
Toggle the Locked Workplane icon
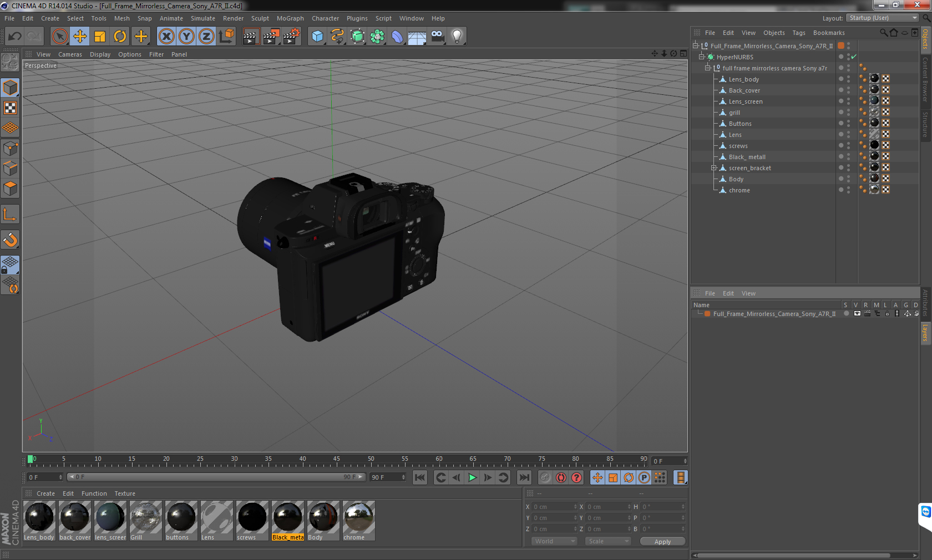11,265
